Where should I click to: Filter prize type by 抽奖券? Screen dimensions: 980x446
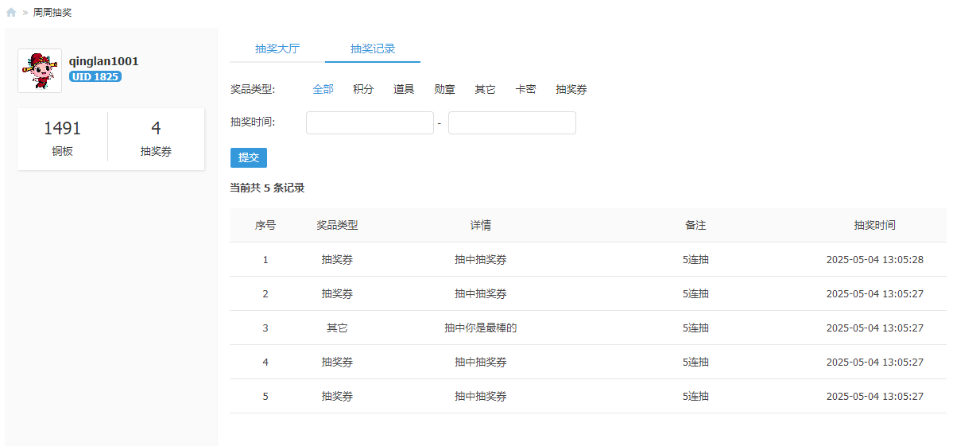pyautogui.click(x=571, y=89)
